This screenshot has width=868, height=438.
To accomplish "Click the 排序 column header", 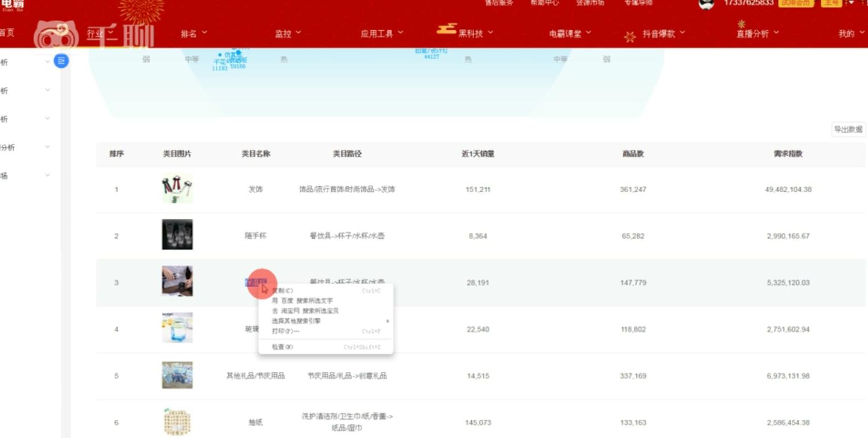I will 116,154.
